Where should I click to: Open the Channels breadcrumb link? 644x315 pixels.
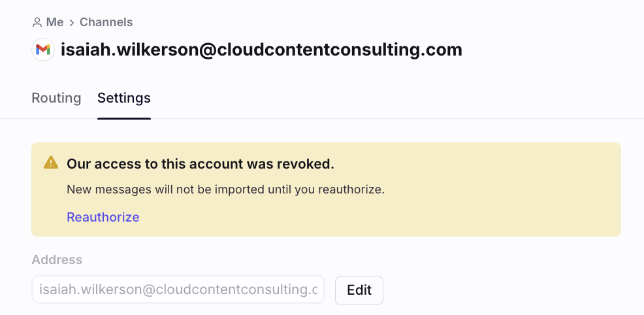click(x=106, y=22)
